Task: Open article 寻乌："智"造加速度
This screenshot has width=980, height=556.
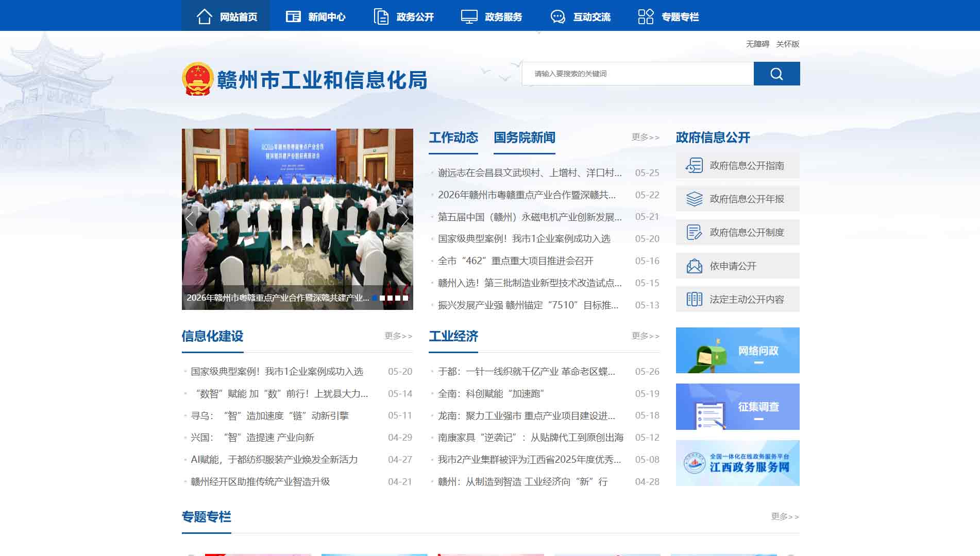Action: 269,416
